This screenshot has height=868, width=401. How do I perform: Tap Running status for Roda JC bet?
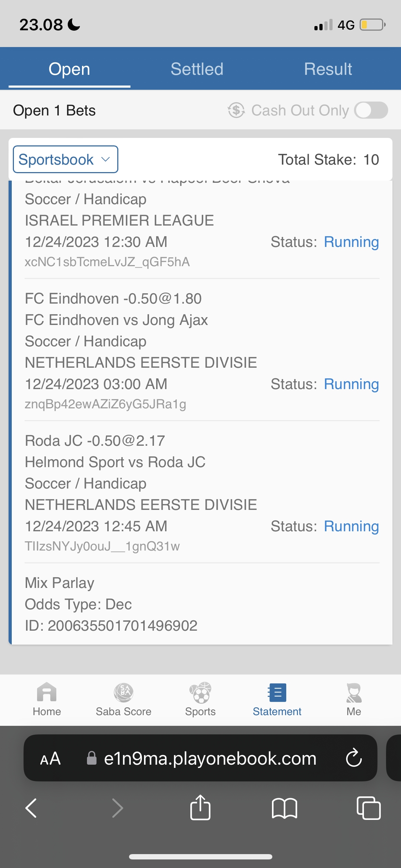coord(351,526)
